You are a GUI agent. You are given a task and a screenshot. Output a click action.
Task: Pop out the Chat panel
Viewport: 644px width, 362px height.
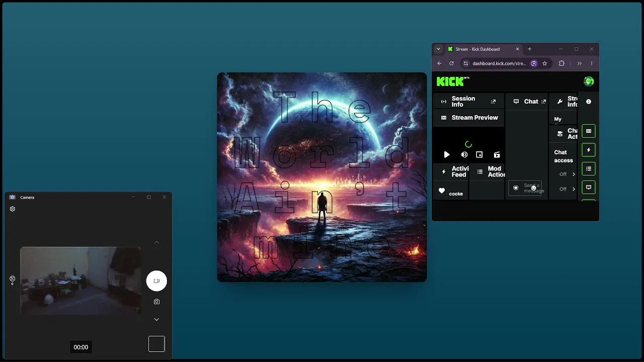[543, 102]
